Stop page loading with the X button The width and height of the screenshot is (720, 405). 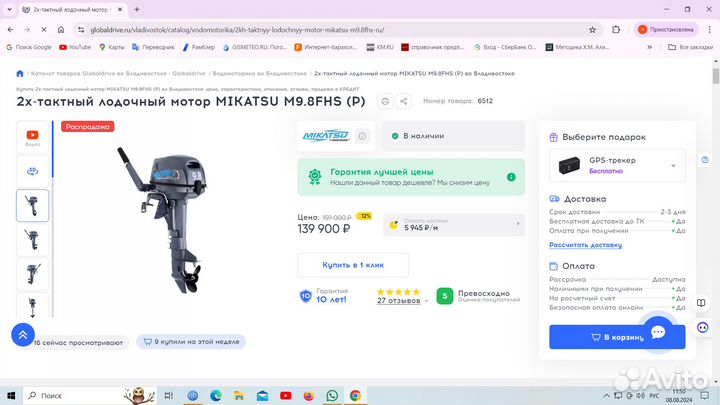(x=44, y=30)
